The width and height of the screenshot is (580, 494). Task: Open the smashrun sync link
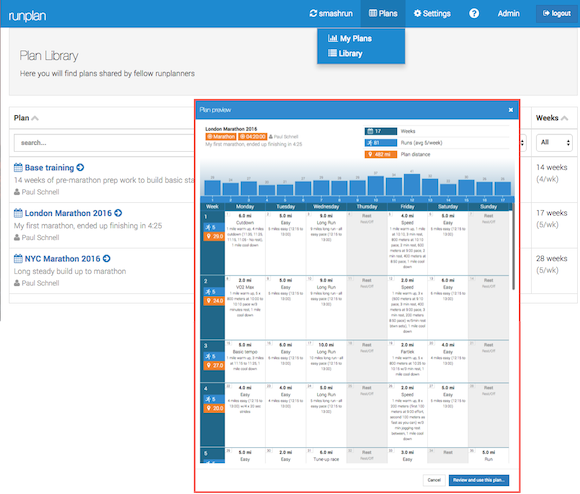pos(331,14)
